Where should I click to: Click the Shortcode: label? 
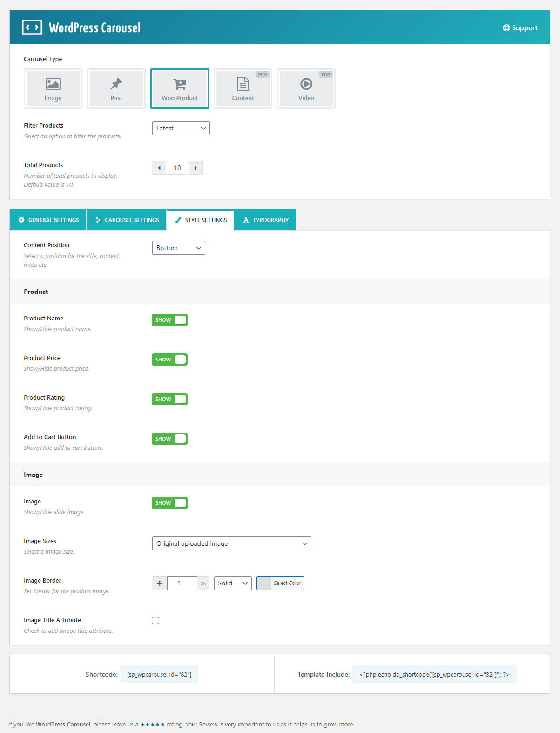pyautogui.click(x=101, y=674)
